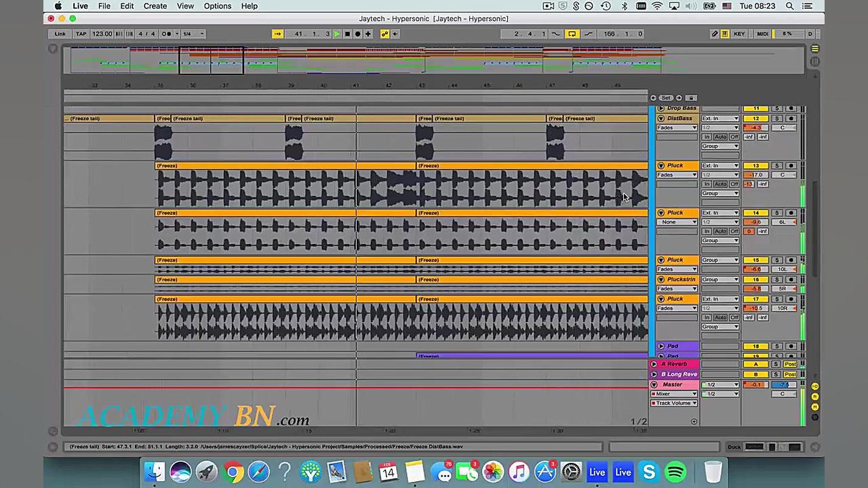Open the DistBass Fades chooser dropdown
Viewport: 868px width, 488px height.
(676, 128)
